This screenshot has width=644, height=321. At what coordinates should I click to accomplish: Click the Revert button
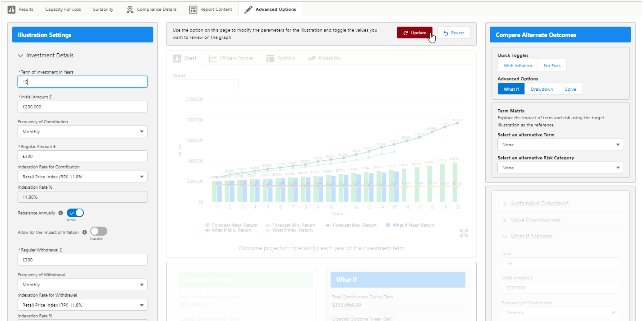[x=454, y=33]
